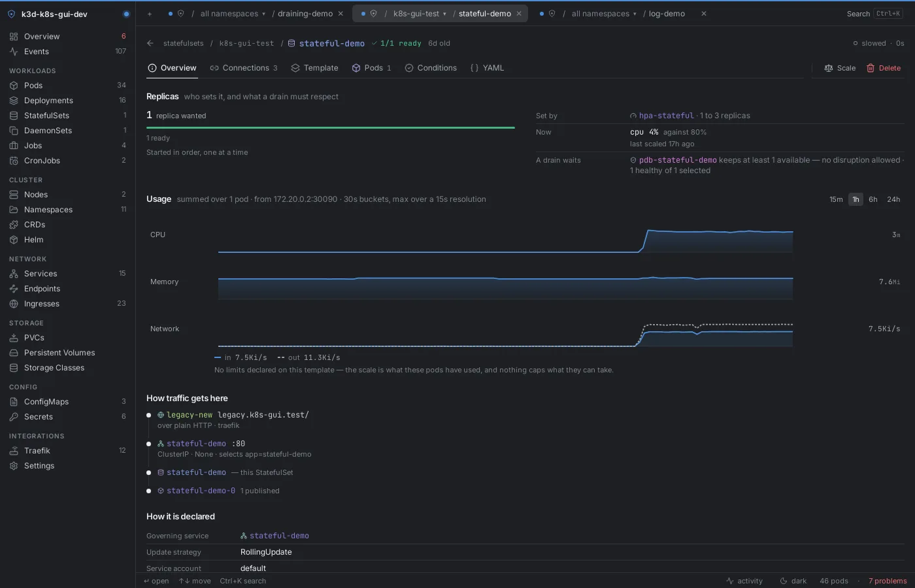Switch to the Connections tab
The image size is (915, 588).
pos(244,68)
